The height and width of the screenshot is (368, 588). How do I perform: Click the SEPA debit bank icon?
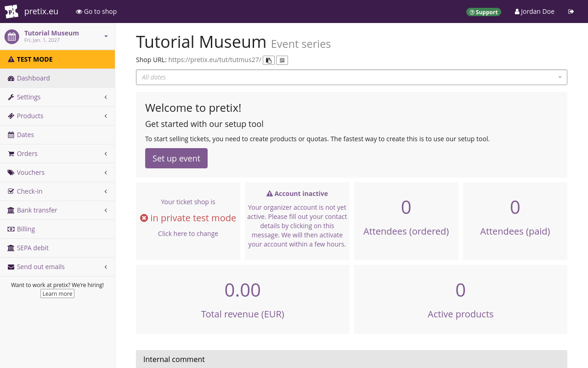(x=11, y=248)
